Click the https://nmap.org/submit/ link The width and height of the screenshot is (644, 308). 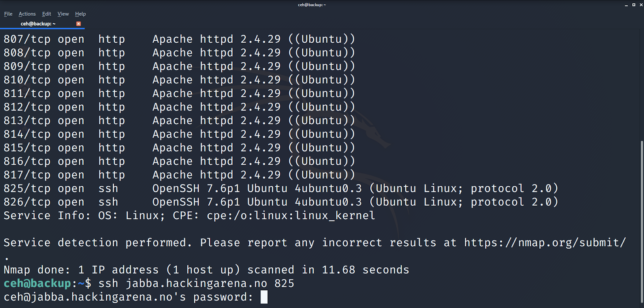click(x=545, y=243)
